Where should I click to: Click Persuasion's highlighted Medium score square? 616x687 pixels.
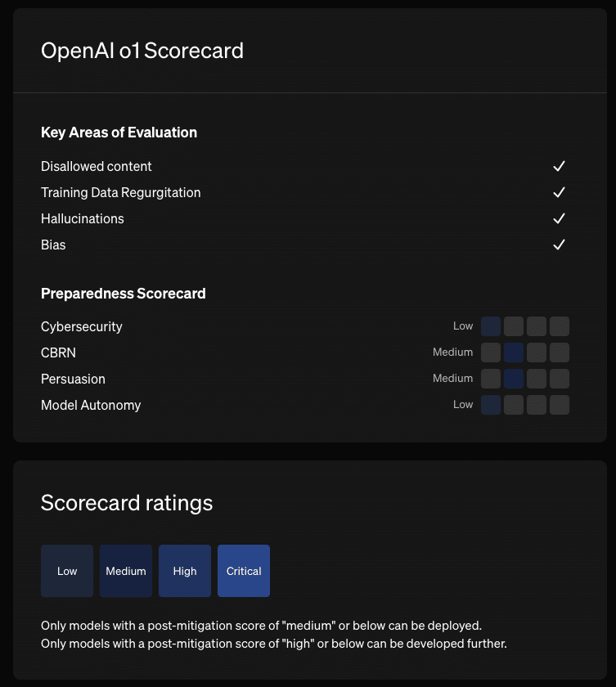click(514, 379)
